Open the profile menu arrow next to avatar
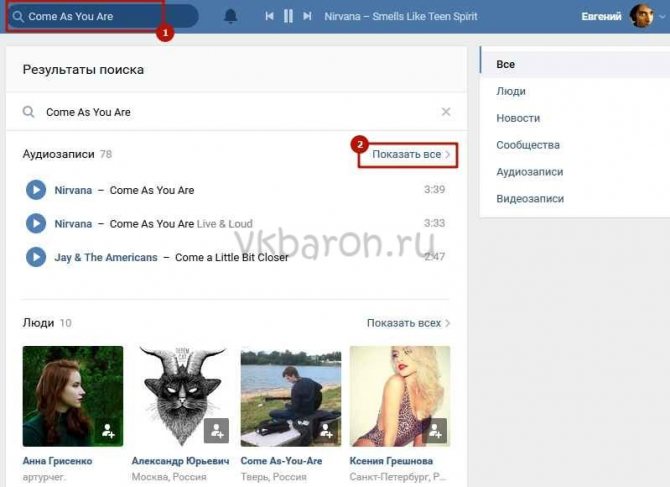This screenshot has width=670, height=487. [x=662, y=17]
